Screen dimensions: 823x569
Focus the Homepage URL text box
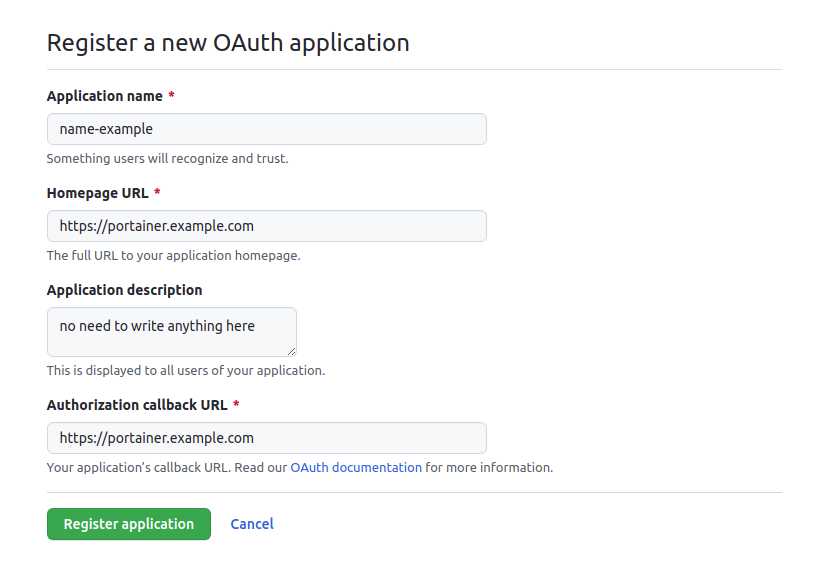point(267,226)
